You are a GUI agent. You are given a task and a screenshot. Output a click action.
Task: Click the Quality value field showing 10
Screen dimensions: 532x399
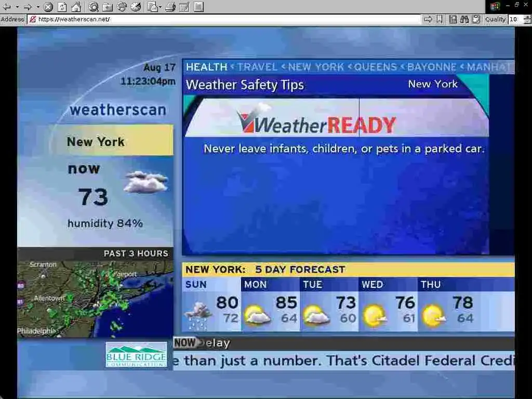click(516, 19)
